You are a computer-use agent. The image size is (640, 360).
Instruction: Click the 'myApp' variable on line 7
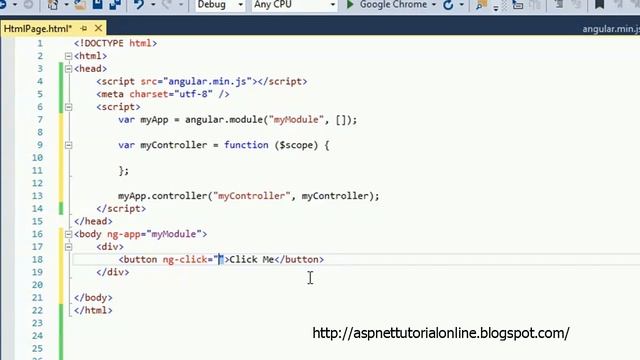pyautogui.click(x=154, y=120)
